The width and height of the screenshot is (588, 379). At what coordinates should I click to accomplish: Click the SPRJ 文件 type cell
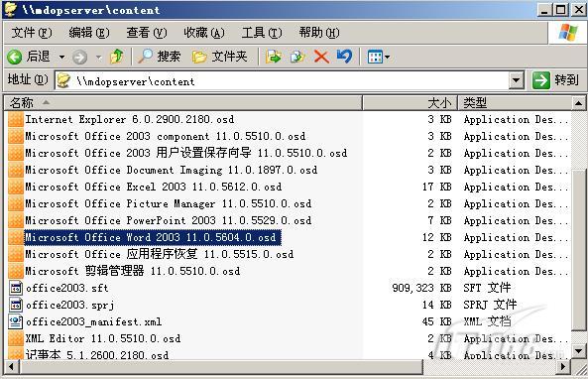490,305
